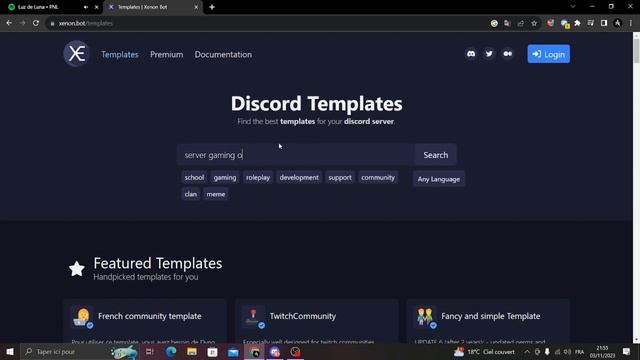Open the Discord server icon link
This screenshot has height=360, width=640.
tap(471, 54)
